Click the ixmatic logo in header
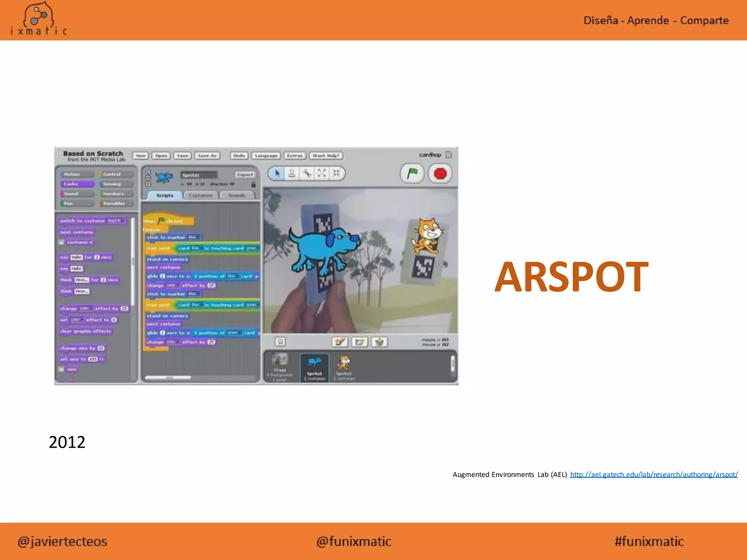This screenshot has height=560, width=747. point(38,19)
